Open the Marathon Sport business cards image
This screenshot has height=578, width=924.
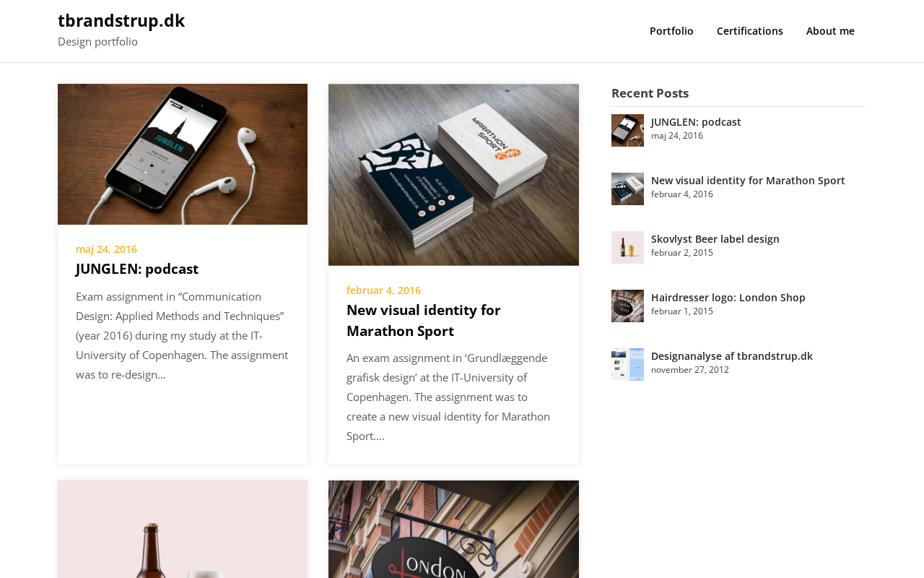click(453, 175)
